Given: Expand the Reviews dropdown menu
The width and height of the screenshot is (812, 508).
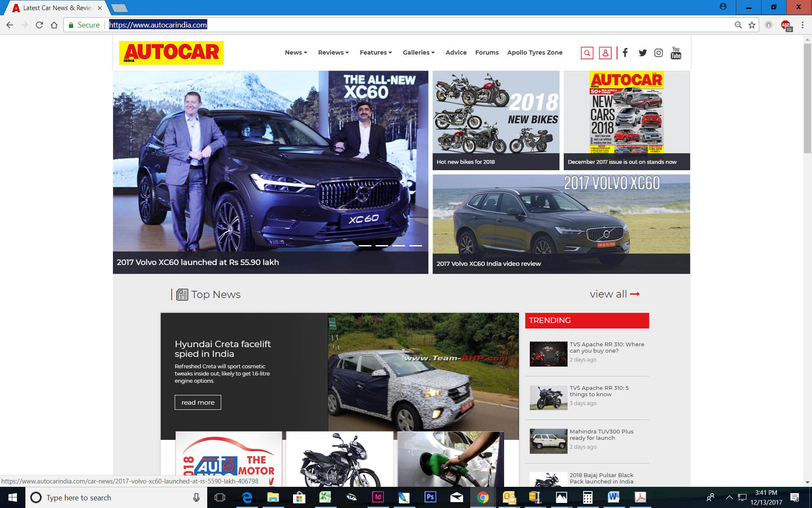Looking at the screenshot, I should click(333, 52).
